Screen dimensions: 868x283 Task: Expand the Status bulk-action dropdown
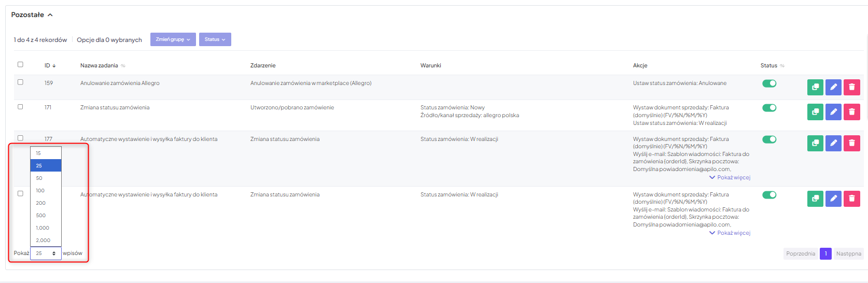(215, 39)
